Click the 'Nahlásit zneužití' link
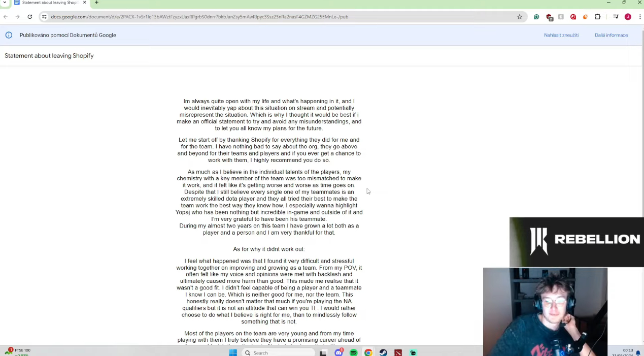This screenshot has width=644, height=356. (x=561, y=35)
